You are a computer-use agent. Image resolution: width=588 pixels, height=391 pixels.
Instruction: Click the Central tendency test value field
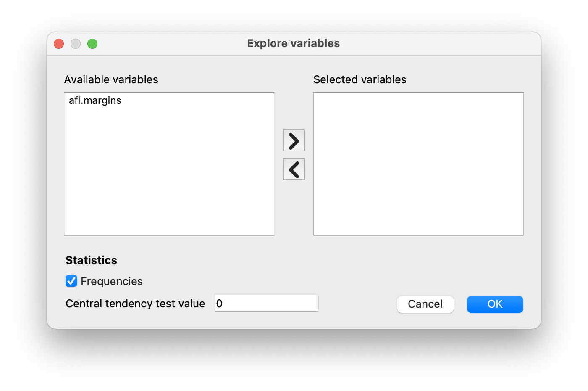[266, 303]
